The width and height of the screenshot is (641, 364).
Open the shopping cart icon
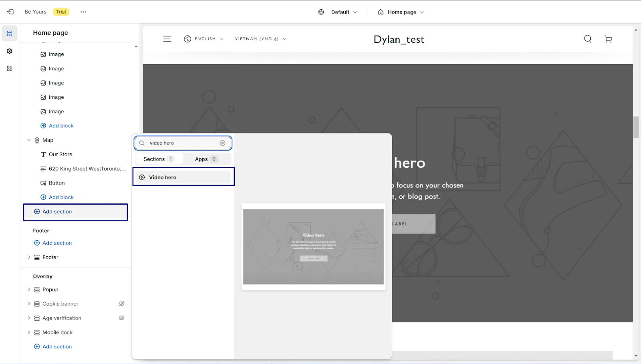(x=608, y=39)
